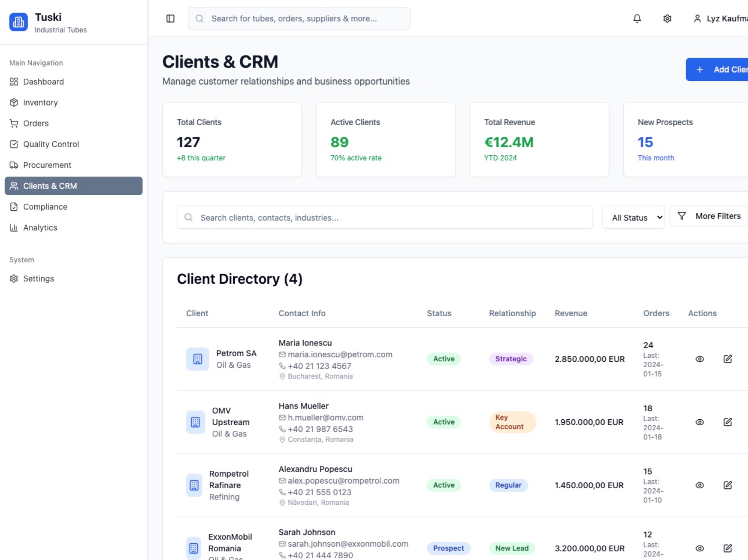Screen dimensions: 748x560
Task: Click ExxonMobil Romania building icon
Action: 194,548
